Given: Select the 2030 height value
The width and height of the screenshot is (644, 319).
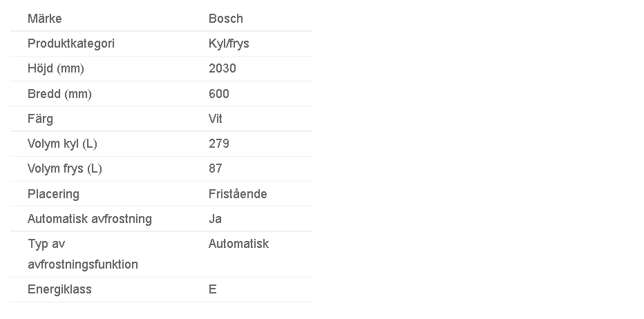Looking at the screenshot, I should pyautogui.click(x=222, y=68).
